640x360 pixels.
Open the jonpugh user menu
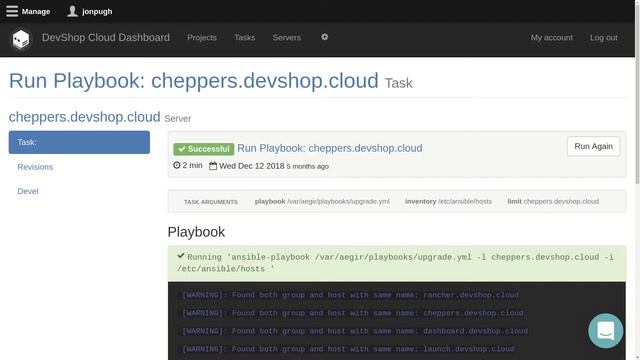[x=97, y=11]
